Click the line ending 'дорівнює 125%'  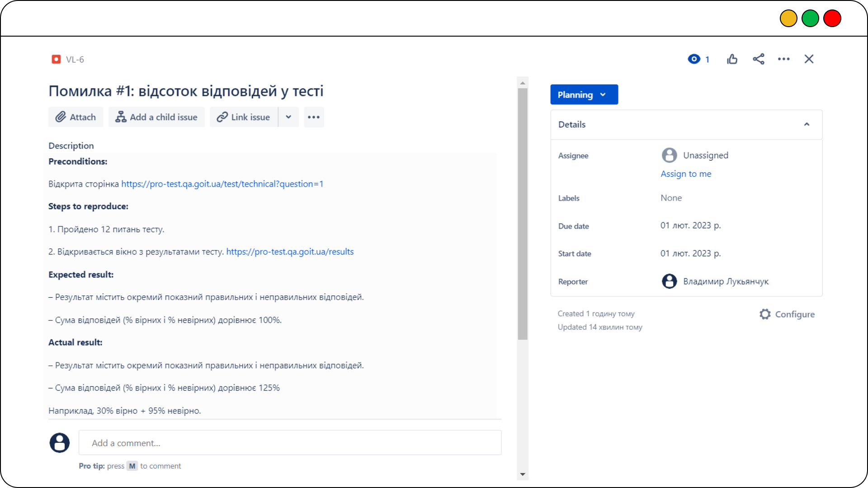pos(164,388)
